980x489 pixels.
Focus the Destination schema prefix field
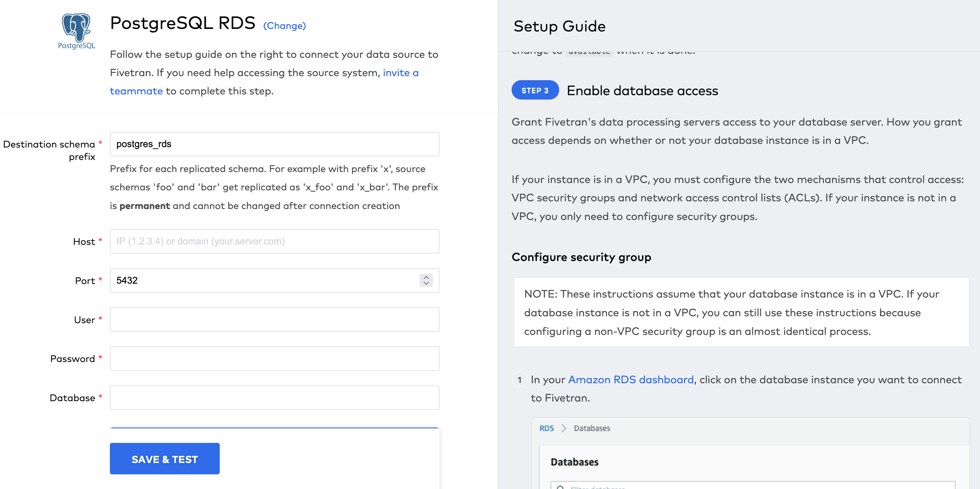(x=274, y=144)
